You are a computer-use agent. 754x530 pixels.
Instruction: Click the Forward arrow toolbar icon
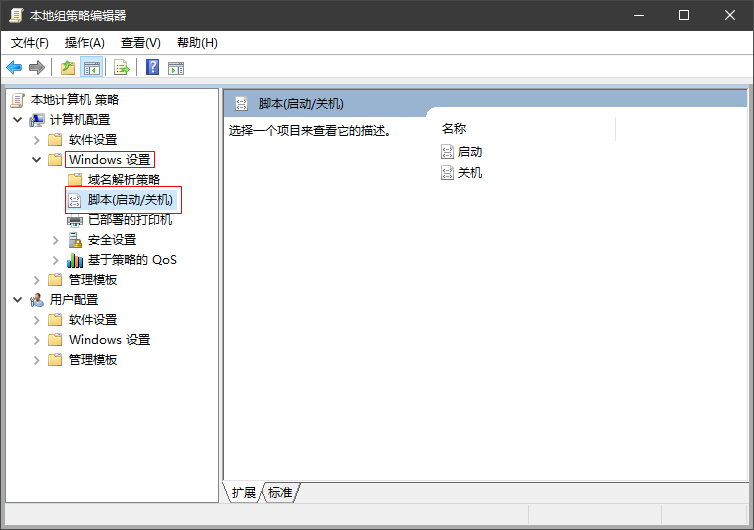37,68
